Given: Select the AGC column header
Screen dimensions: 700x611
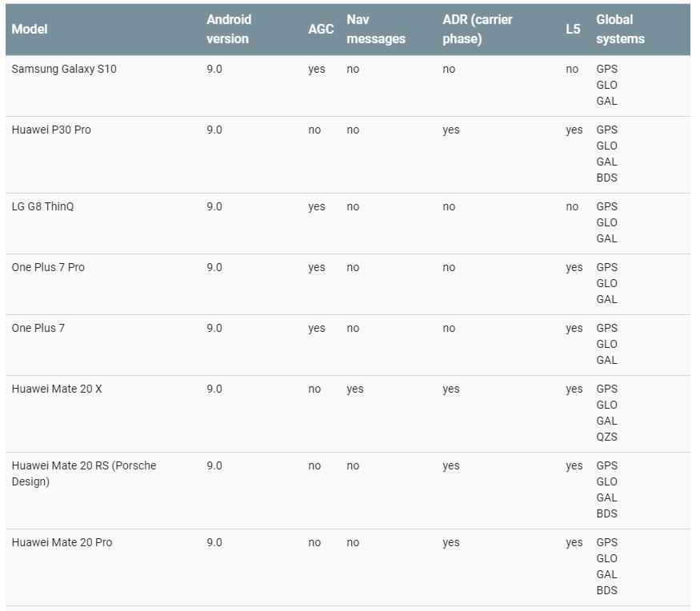Looking at the screenshot, I should 321,30.
